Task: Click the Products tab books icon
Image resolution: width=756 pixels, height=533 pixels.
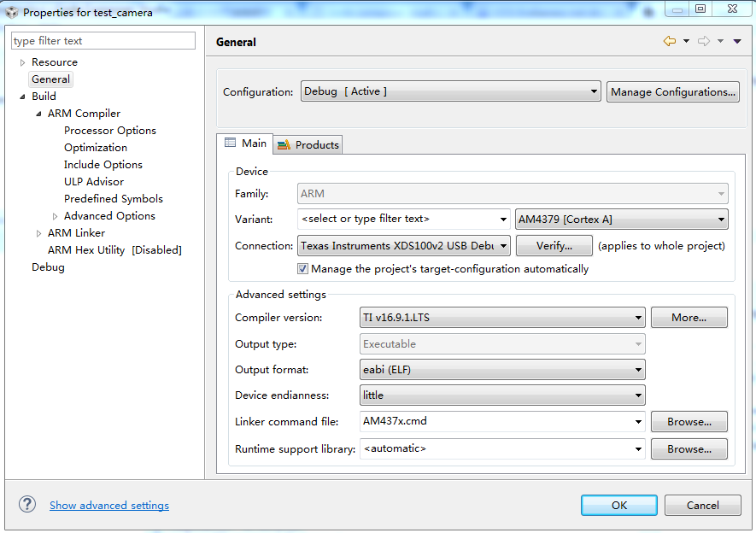Action: coord(284,144)
